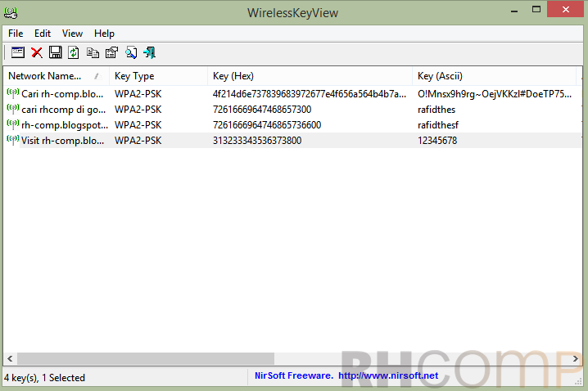Sort by the Key (Ascii) column header
This screenshot has height=391, width=588.
[495, 76]
